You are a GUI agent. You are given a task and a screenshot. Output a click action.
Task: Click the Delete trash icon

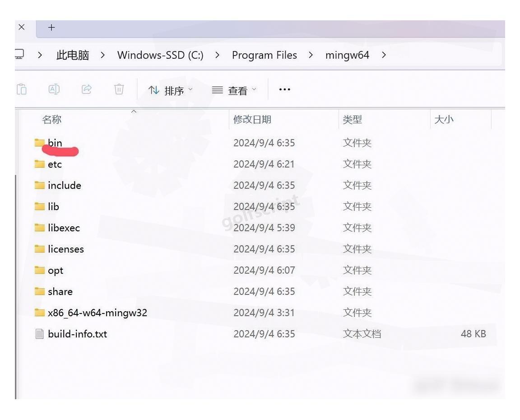click(119, 89)
